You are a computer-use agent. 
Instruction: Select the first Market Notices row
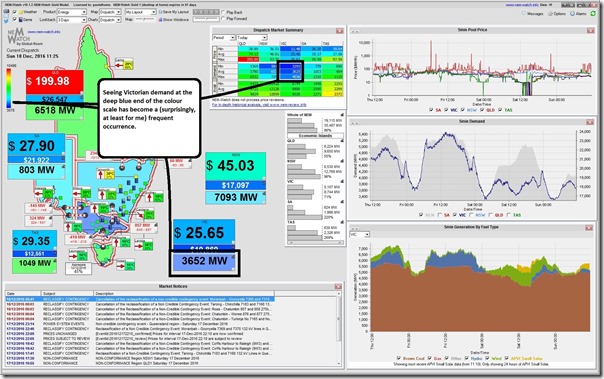[140, 299]
